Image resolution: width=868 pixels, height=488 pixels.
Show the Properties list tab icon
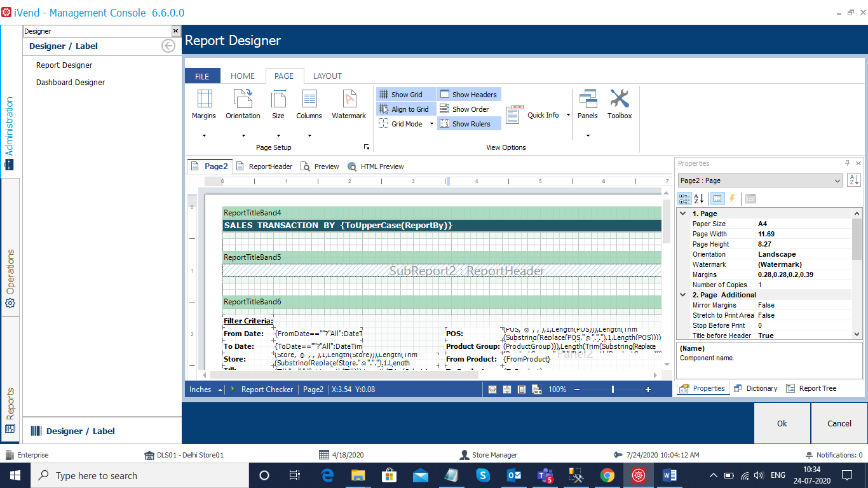point(717,198)
